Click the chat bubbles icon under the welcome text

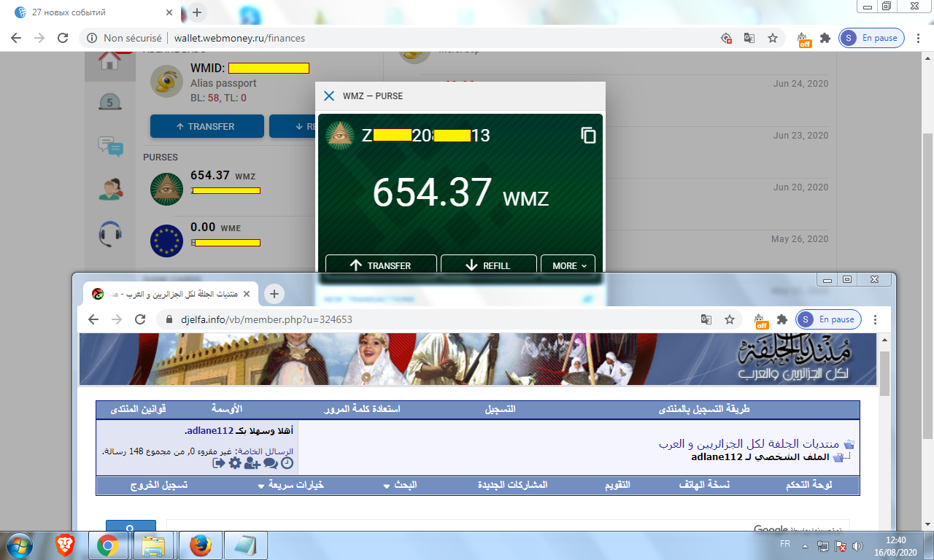(x=271, y=463)
